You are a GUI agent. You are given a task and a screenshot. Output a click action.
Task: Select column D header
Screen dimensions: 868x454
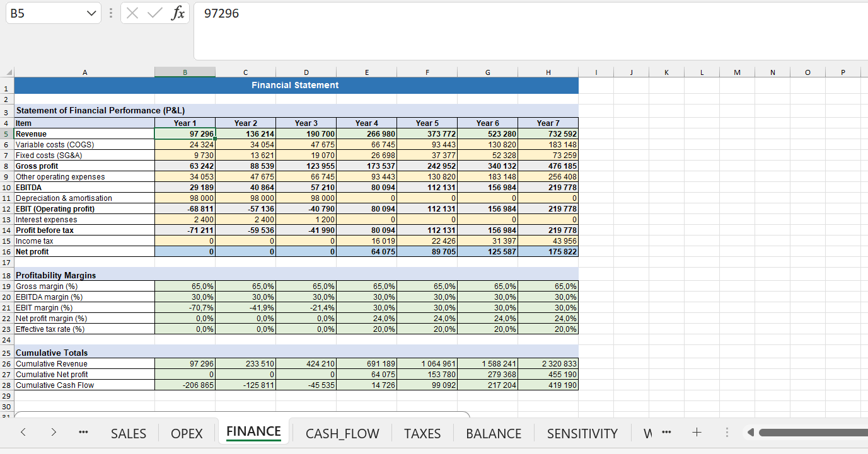(306, 73)
